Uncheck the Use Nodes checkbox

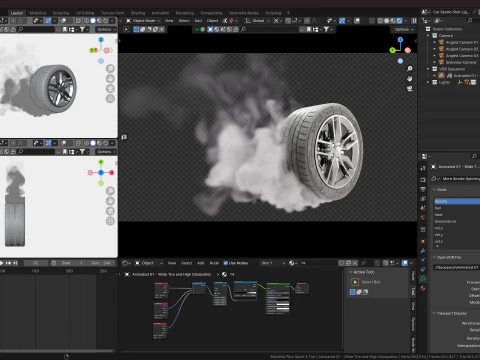226,263
